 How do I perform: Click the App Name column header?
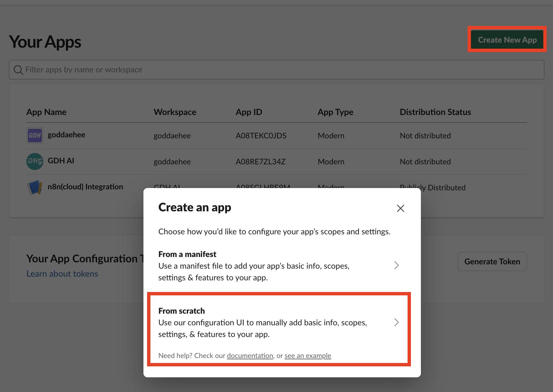tap(46, 112)
